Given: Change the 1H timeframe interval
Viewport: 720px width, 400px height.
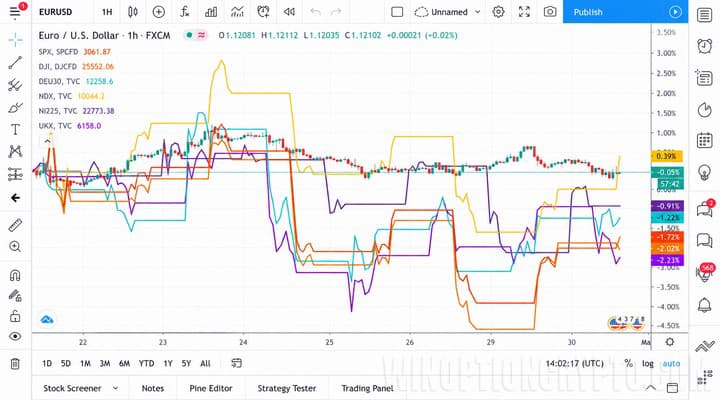Looking at the screenshot, I should coord(107,12).
